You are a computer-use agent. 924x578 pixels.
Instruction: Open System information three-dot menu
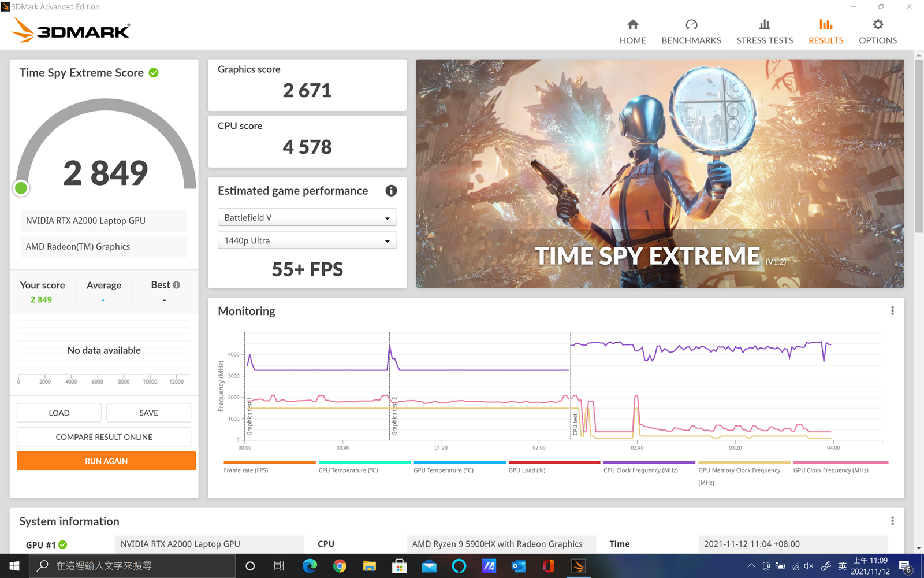(x=892, y=521)
